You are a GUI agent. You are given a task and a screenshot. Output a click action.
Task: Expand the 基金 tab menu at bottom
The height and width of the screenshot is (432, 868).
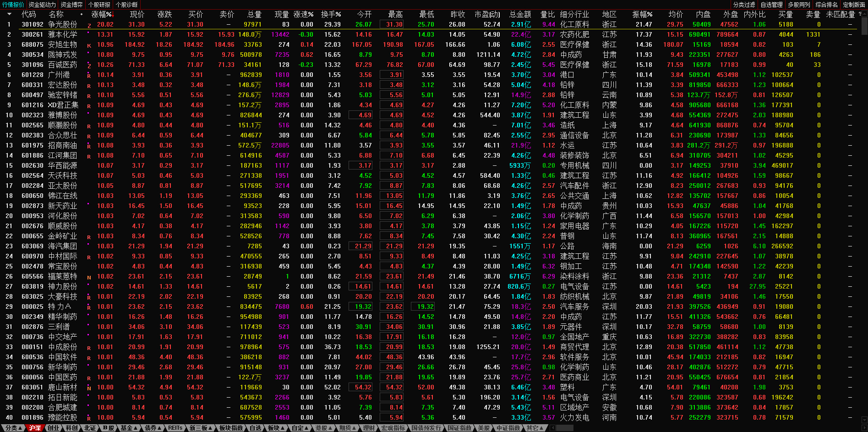coord(129,428)
